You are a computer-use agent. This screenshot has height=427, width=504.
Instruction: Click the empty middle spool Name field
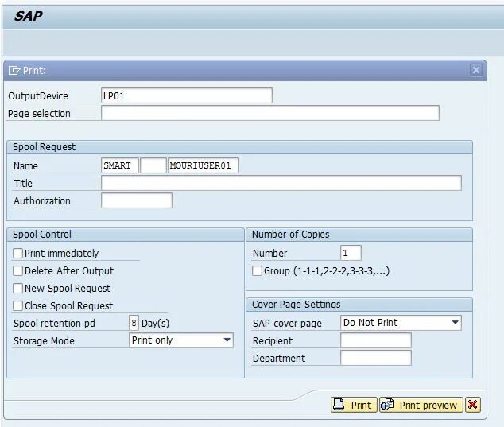[153, 165]
